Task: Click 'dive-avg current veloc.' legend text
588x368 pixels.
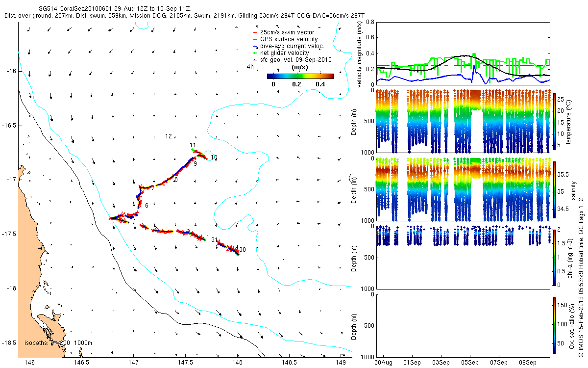Action: click(292, 46)
